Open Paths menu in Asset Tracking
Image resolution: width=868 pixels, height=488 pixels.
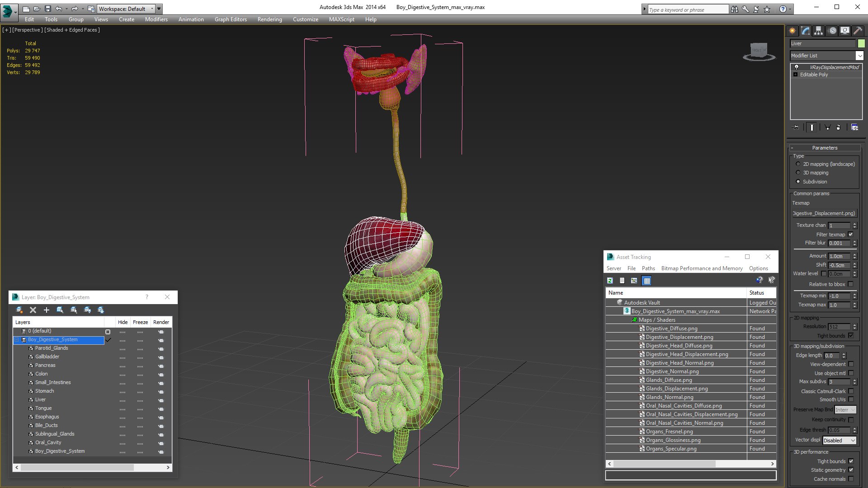coord(648,268)
